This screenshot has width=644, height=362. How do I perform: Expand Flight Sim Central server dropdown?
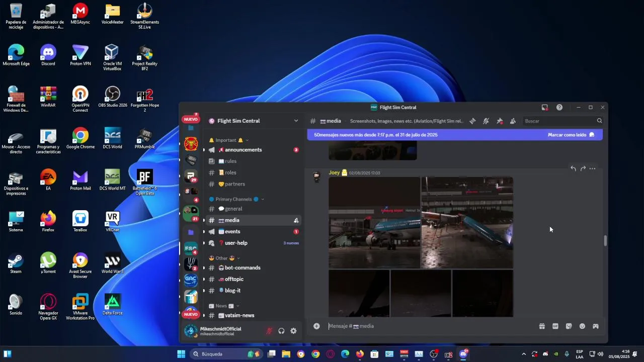coord(296,121)
